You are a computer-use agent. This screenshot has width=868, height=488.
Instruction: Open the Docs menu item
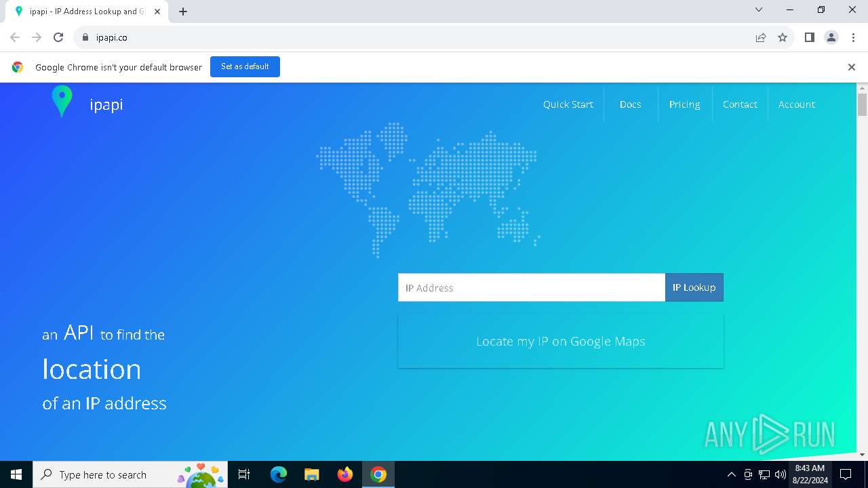tap(630, 104)
